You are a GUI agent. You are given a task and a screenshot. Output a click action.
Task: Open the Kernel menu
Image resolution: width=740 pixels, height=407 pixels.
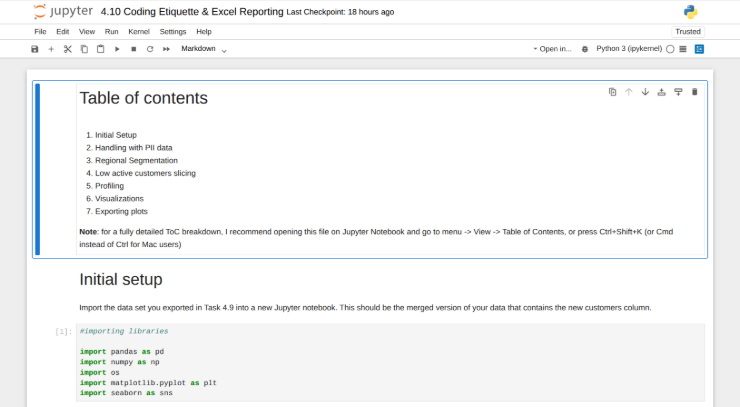139,32
